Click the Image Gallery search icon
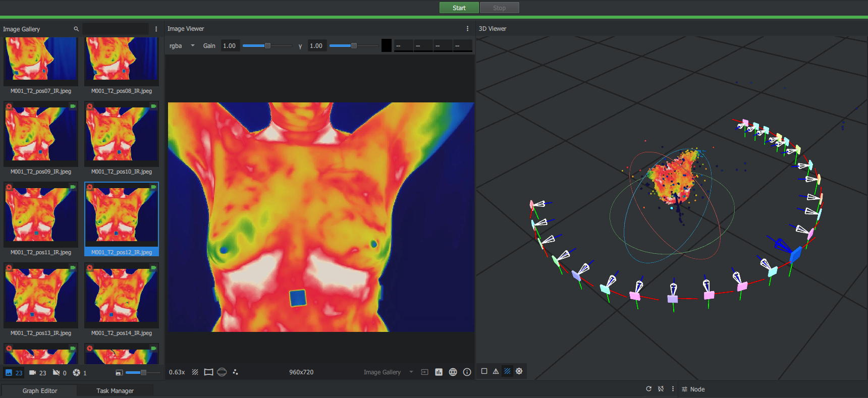 76,29
